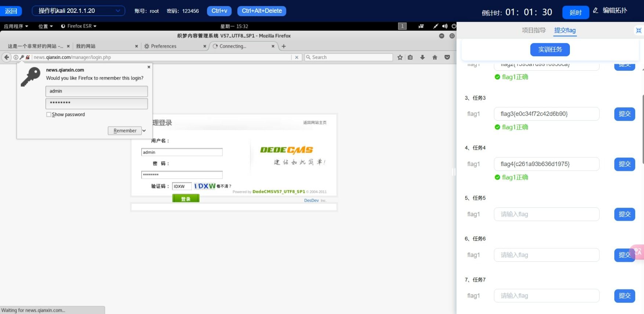Click the 任务5 flag input field

546,214
